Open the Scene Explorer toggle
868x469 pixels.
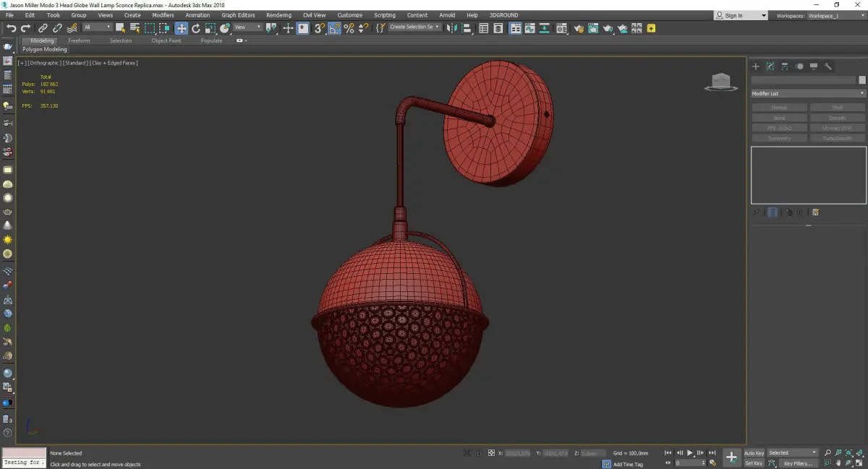click(483, 28)
